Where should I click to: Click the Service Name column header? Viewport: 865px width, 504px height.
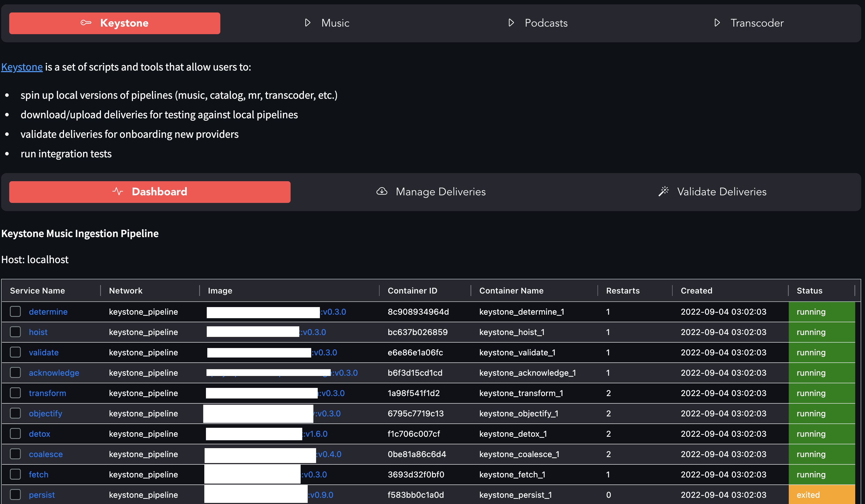tap(37, 291)
